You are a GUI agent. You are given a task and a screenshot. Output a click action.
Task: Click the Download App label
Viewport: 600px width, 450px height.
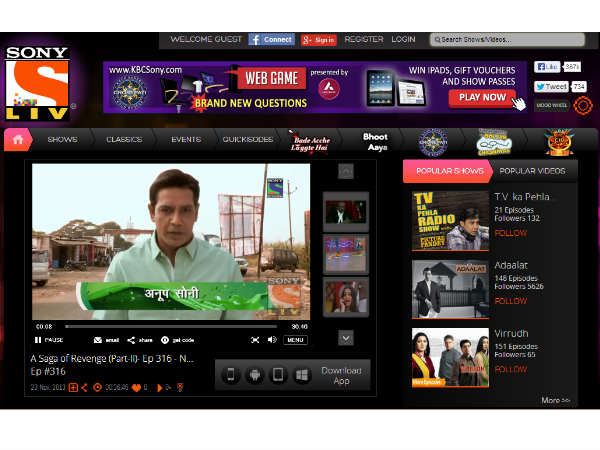pos(341,375)
